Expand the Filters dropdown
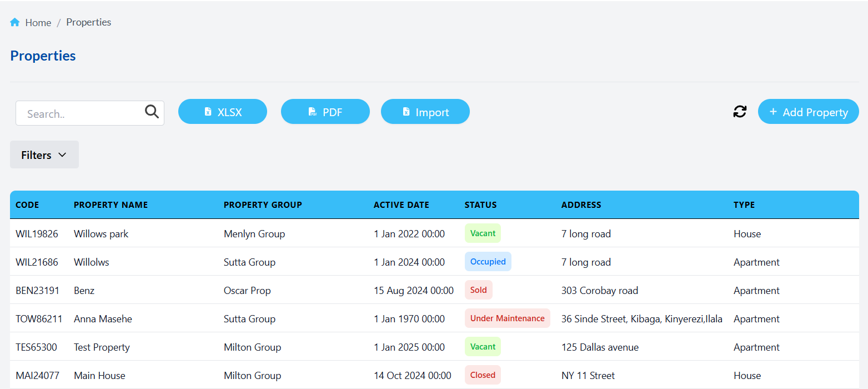Image resolution: width=868 pixels, height=389 pixels. (x=44, y=155)
